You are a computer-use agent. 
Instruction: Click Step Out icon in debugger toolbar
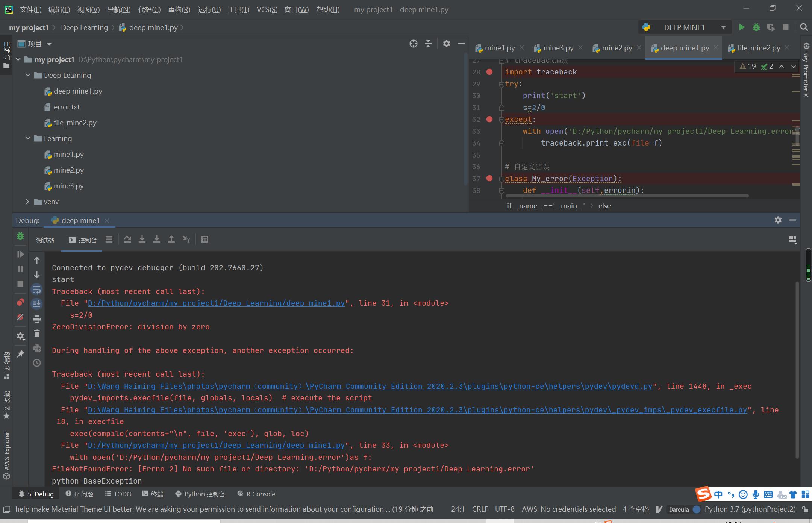[x=171, y=239]
